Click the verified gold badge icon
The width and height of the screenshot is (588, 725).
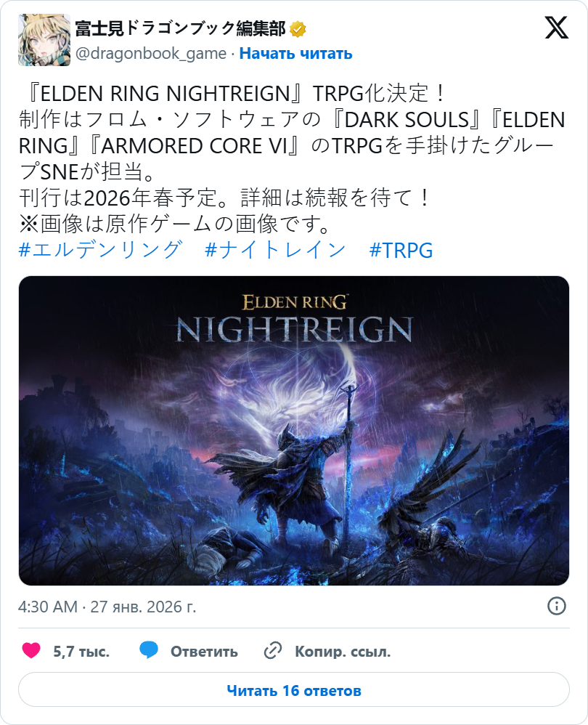[298, 29]
